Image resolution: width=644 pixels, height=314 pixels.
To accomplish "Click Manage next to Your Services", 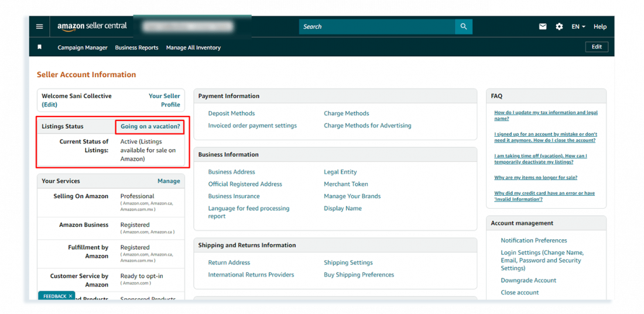I will coord(169,181).
